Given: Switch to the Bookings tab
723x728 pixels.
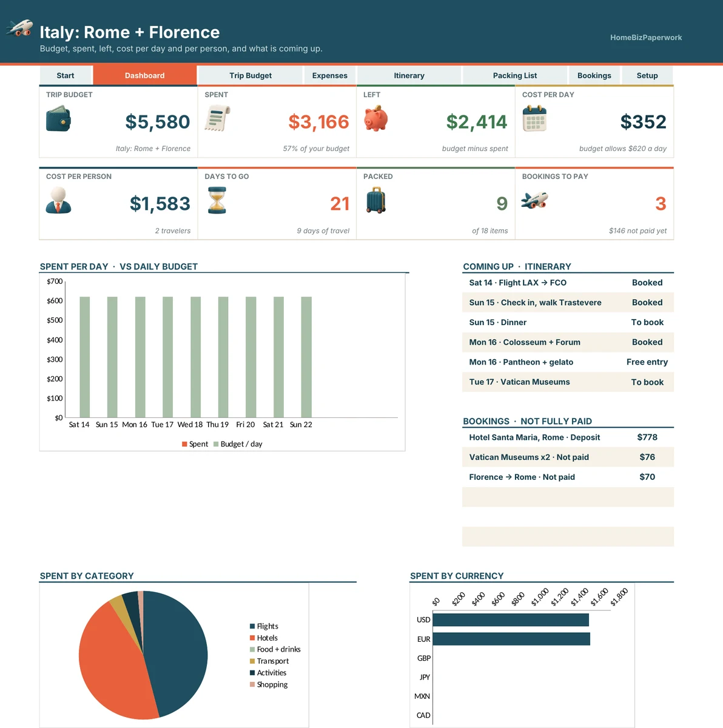Looking at the screenshot, I should (x=594, y=76).
